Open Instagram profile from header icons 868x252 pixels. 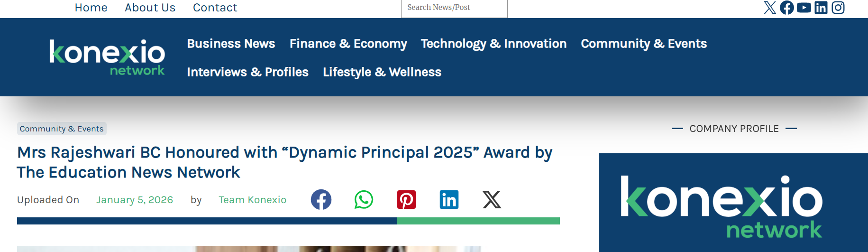pyautogui.click(x=838, y=8)
